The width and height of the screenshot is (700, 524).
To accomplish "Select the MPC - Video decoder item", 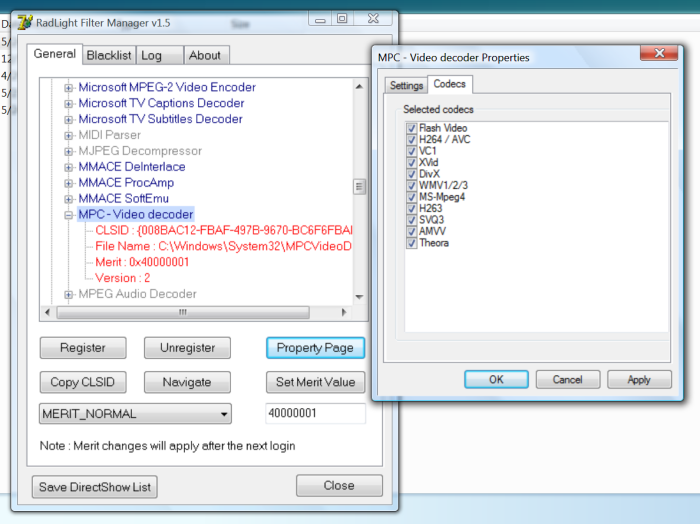I will point(136,215).
